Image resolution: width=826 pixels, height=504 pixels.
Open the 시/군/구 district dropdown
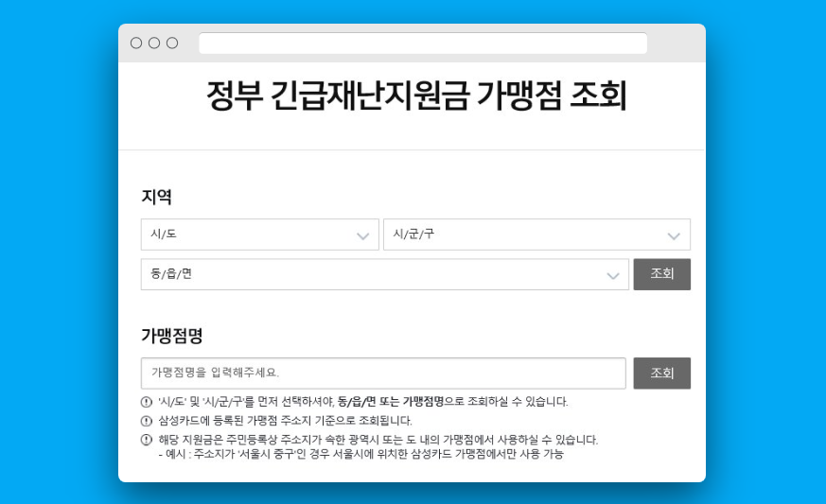536,235
